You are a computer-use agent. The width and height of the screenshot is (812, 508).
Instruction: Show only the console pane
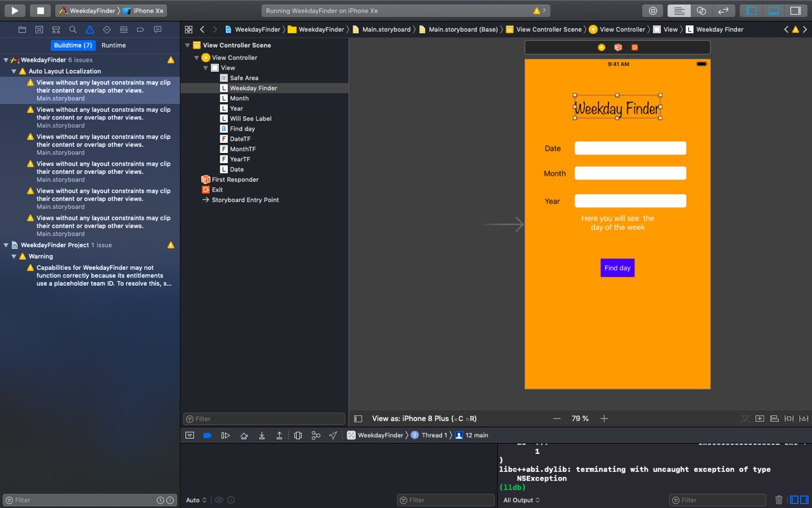pos(806,500)
